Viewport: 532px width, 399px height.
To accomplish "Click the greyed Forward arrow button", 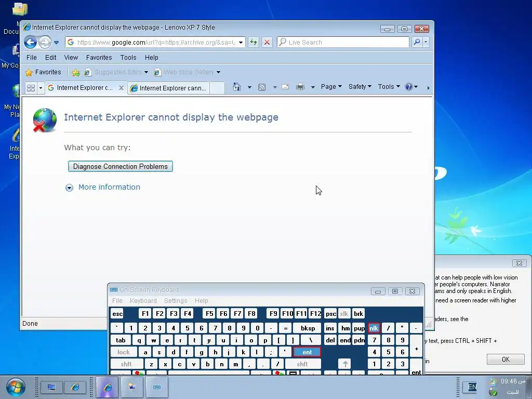I will tap(45, 43).
